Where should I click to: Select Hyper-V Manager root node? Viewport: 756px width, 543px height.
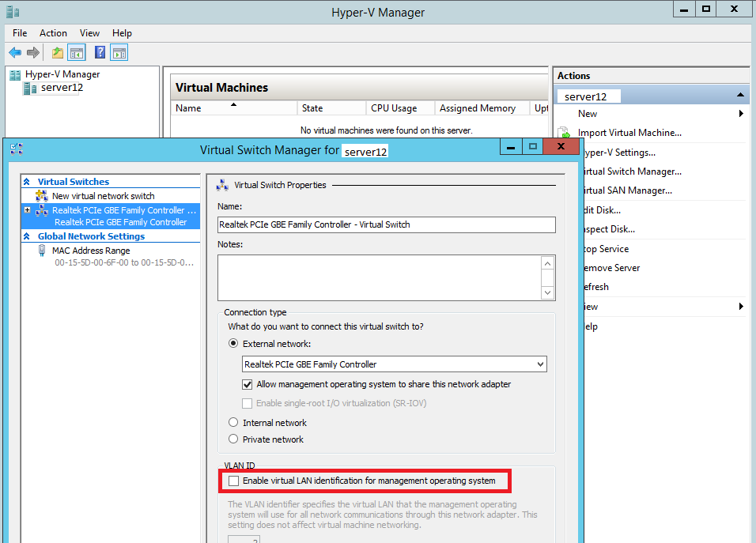pyautogui.click(x=62, y=74)
